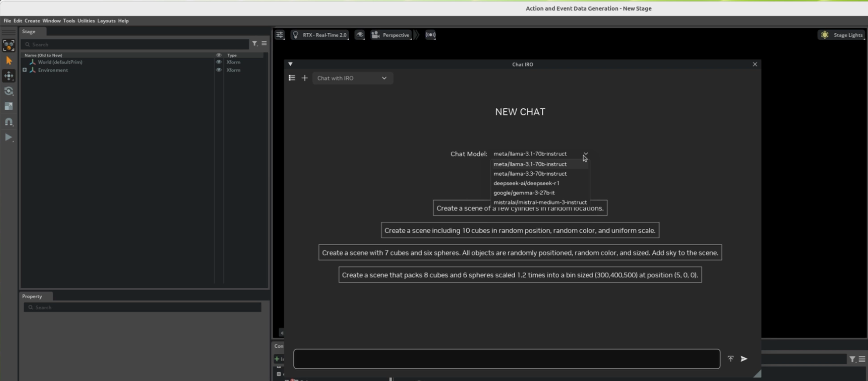Open the Perspective camera menu
The height and width of the screenshot is (381, 868).
[x=390, y=35]
